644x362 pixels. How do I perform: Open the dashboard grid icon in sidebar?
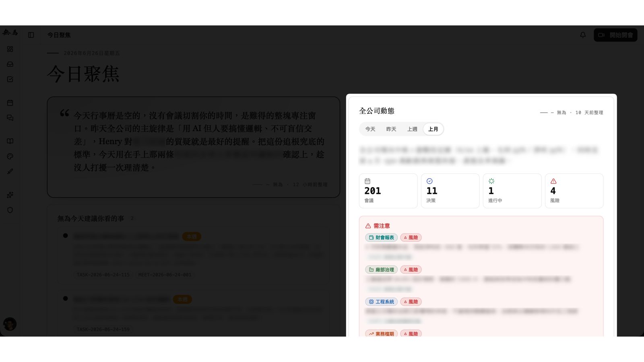(10, 49)
